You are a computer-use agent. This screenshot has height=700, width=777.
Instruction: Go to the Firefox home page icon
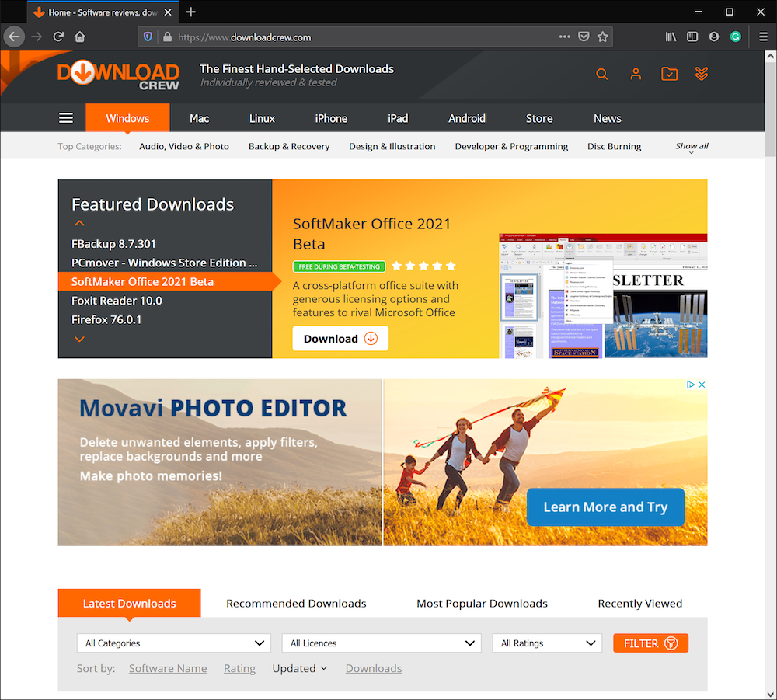coord(80,37)
